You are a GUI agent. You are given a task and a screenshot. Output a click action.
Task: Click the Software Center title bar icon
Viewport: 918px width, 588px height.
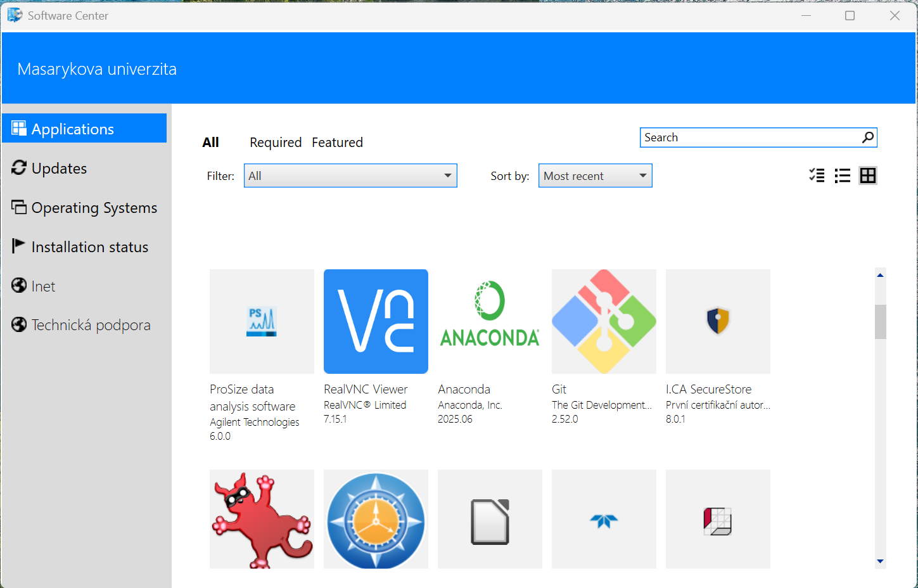click(x=15, y=15)
